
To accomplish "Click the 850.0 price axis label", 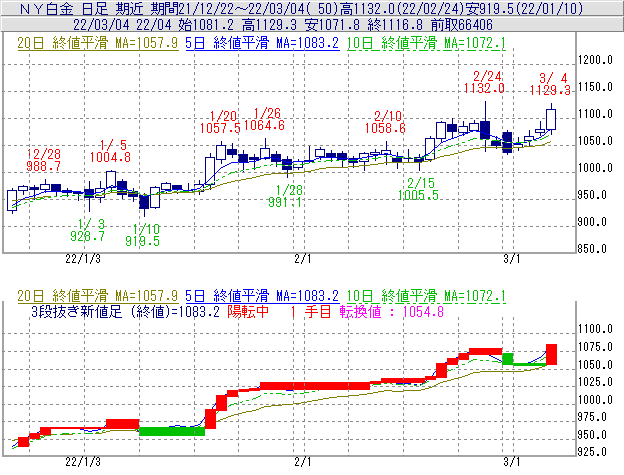I will pos(592,249).
